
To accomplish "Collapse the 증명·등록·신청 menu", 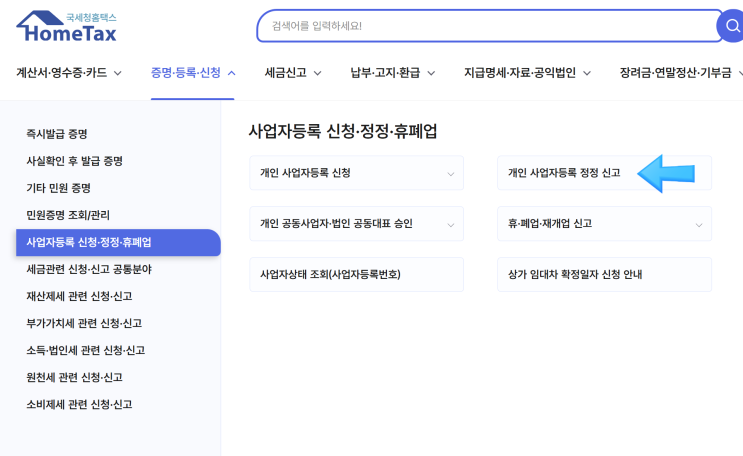I will (193, 73).
